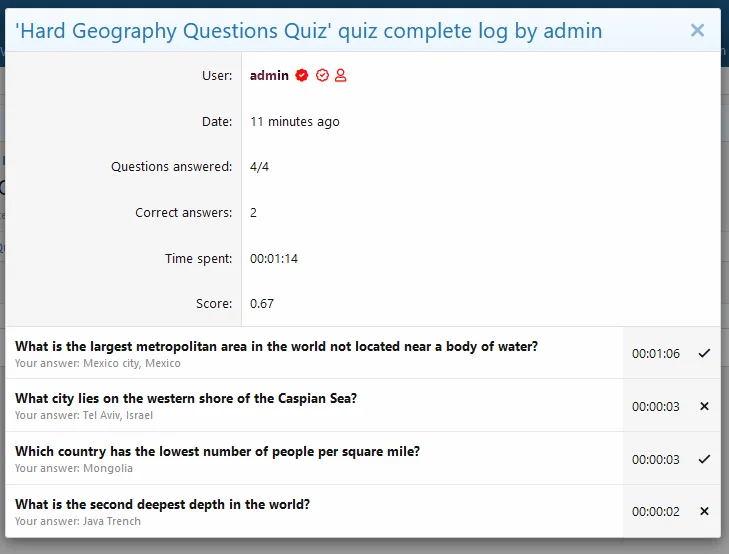Viewport: 729px width, 554px height.
Task: Select the Caspian Sea western shore question
Action: pyautogui.click(x=186, y=398)
